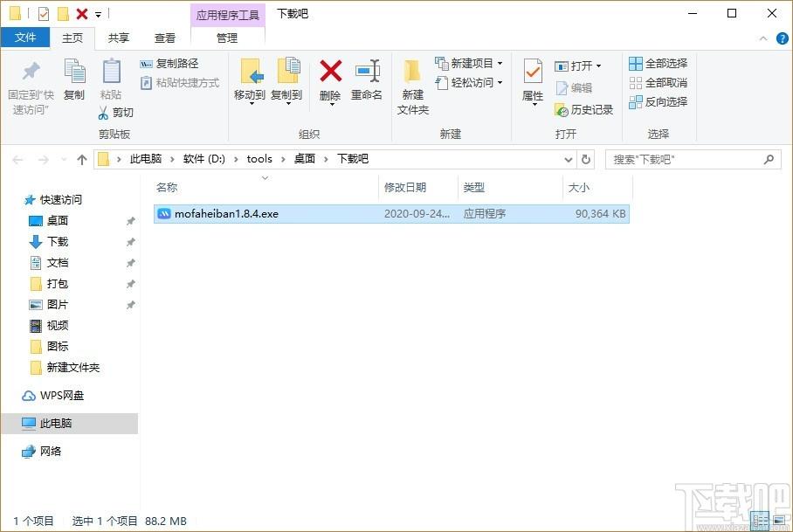Open Properties (属性) in ribbon

533,81
